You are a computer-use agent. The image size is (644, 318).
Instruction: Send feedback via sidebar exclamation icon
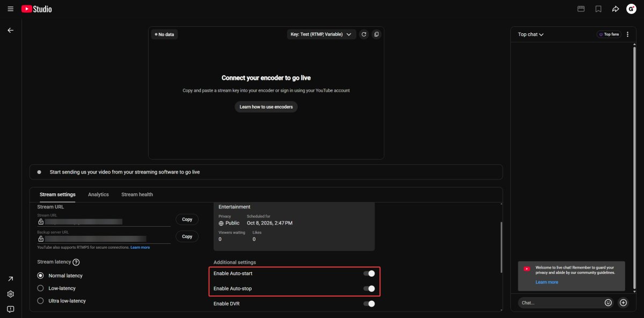(10, 309)
